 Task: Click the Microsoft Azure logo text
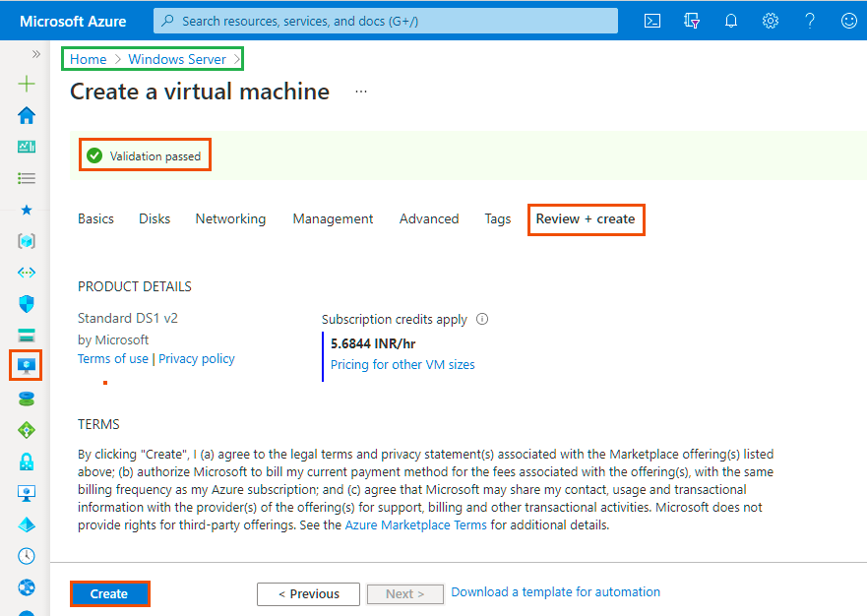pos(73,21)
